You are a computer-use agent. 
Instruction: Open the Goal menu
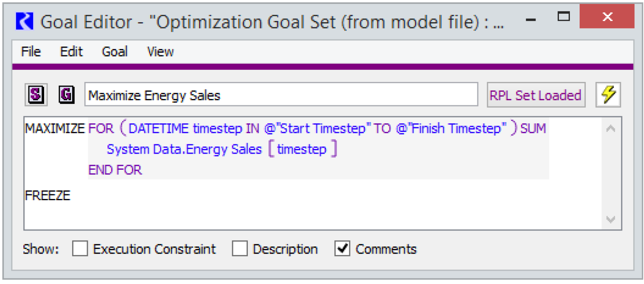(x=115, y=51)
